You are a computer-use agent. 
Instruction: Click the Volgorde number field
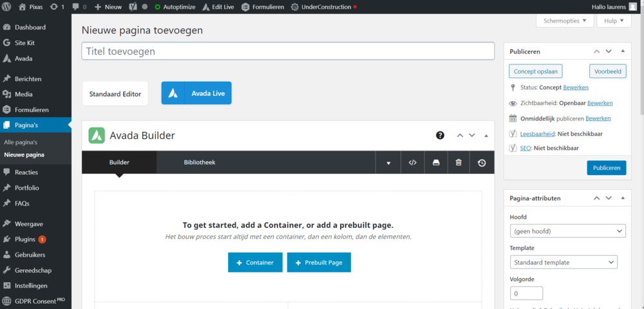[x=526, y=294]
